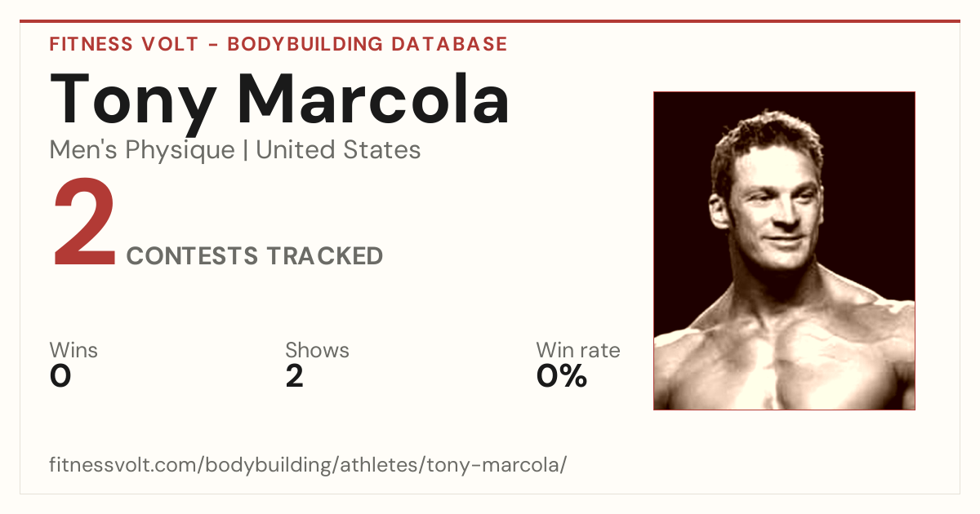
Task: Open the fitnessvolt.com athlete URL link
Action: (x=308, y=465)
